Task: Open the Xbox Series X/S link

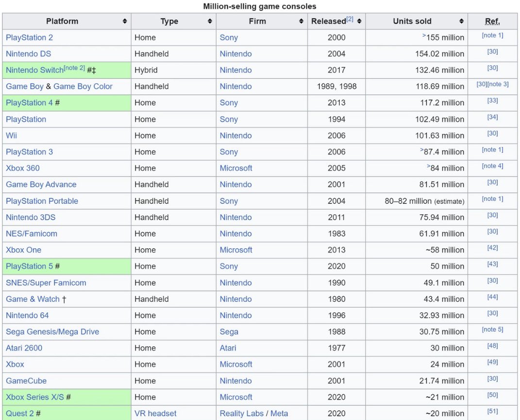Action: 35,397
